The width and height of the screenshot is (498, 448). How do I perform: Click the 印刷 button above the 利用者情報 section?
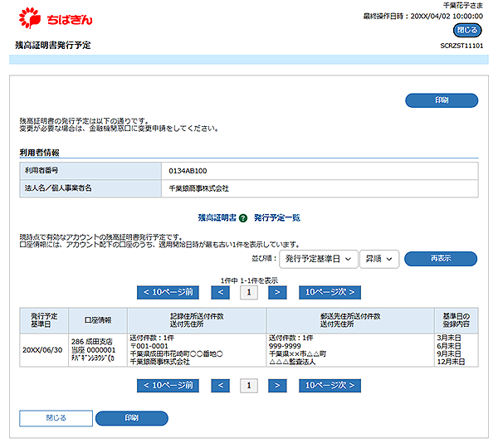click(x=441, y=100)
